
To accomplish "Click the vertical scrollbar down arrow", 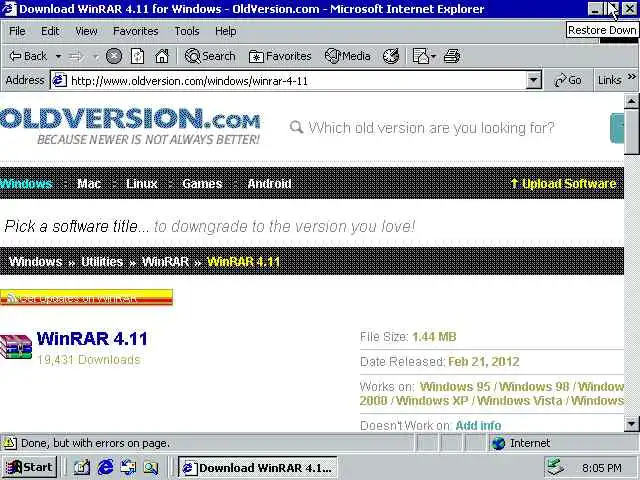I will point(631,424).
